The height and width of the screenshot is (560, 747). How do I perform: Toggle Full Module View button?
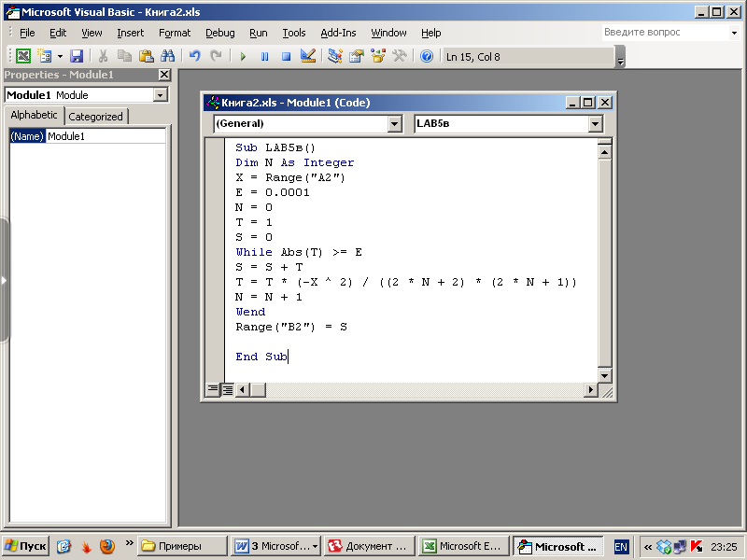[228, 389]
